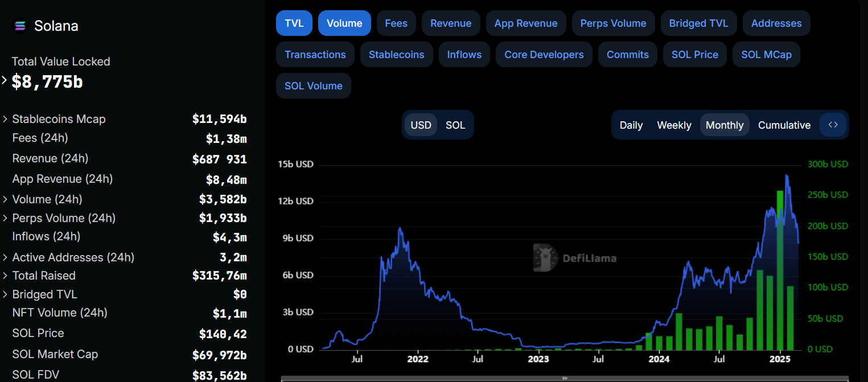Click the 2025 x-axis label
The width and height of the screenshot is (868, 382).
pyautogui.click(x=780, y=359)
